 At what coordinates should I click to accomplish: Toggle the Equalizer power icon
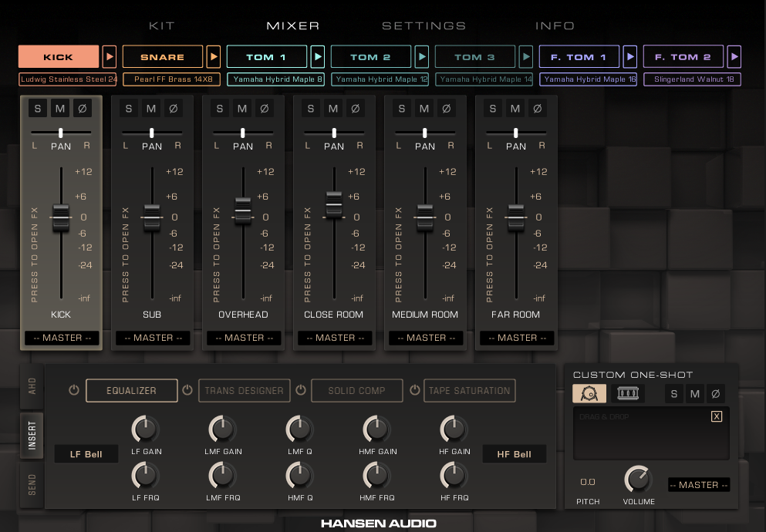click(x=74, y=390)
